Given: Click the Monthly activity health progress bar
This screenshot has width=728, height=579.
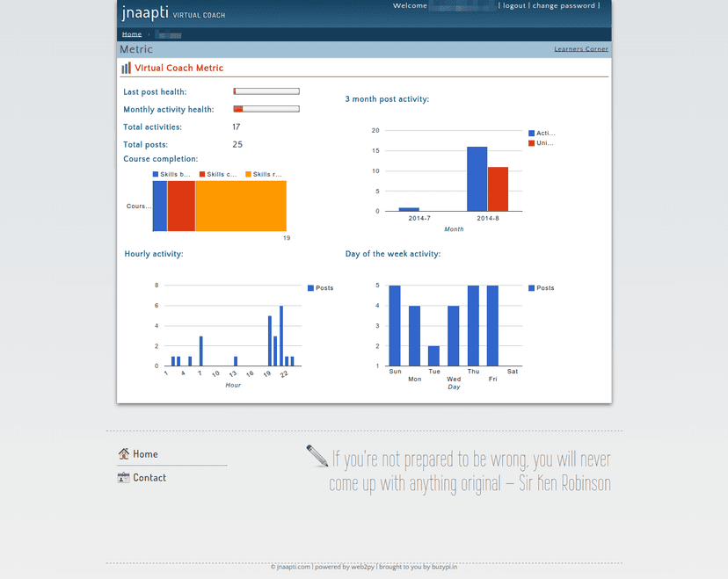Looking at the screenshot, I should tap(266, 109).
